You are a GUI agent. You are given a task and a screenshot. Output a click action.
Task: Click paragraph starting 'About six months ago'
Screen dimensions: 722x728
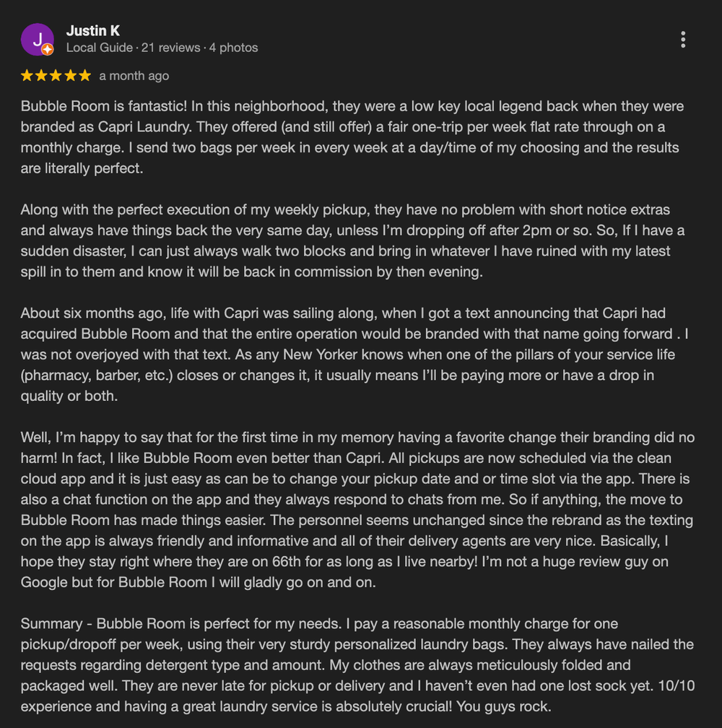click(347, 355)
